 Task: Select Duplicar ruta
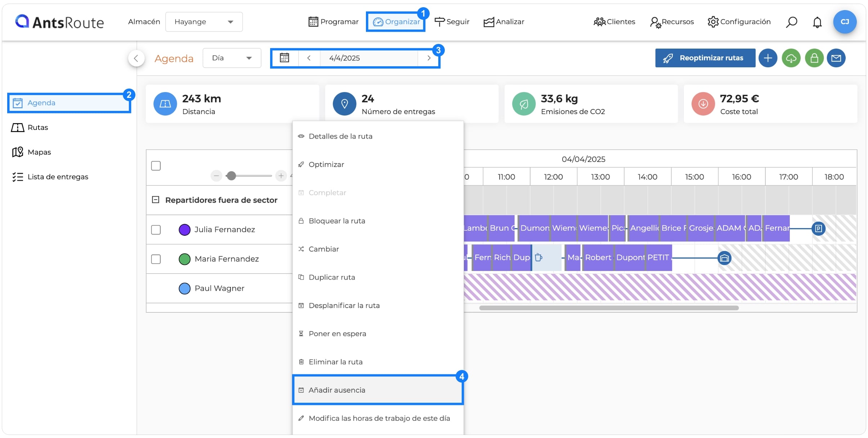click(378, 277)
